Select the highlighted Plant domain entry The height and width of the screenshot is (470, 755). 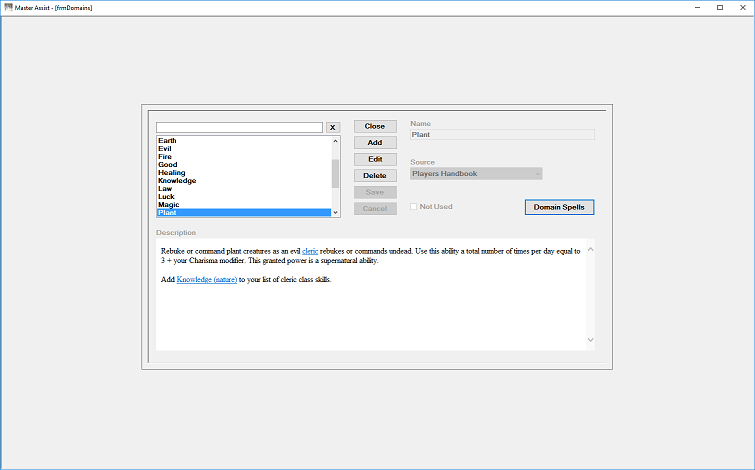click(x=244, y=212)
